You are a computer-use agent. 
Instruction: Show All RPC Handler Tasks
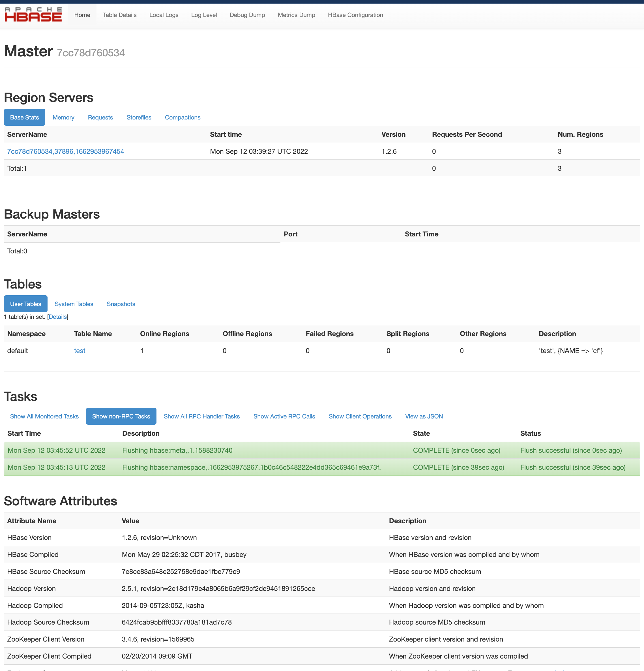(201, 416)
